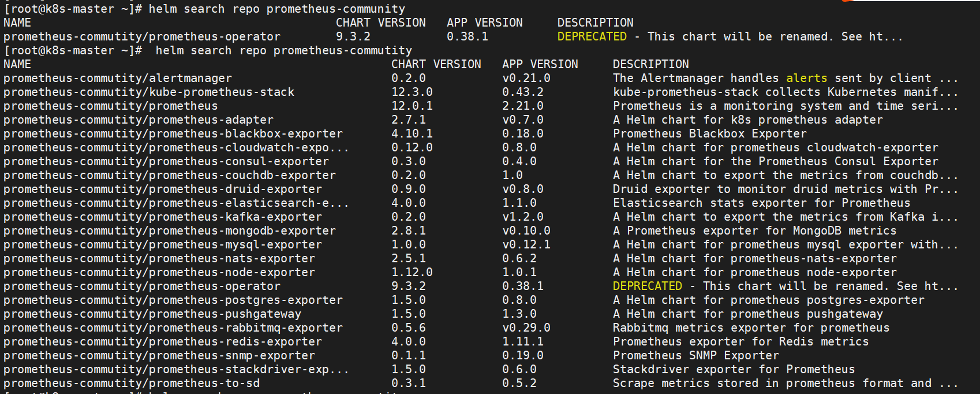Click chart version '0.5.6' of rabbitmq-exporter
The image size is (980, 394).
tap(409, 328)
